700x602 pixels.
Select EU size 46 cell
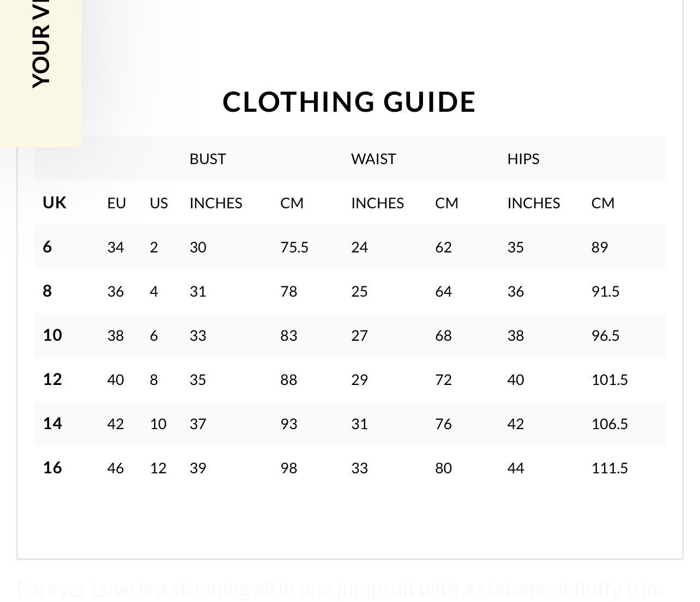tap(116, 468)
